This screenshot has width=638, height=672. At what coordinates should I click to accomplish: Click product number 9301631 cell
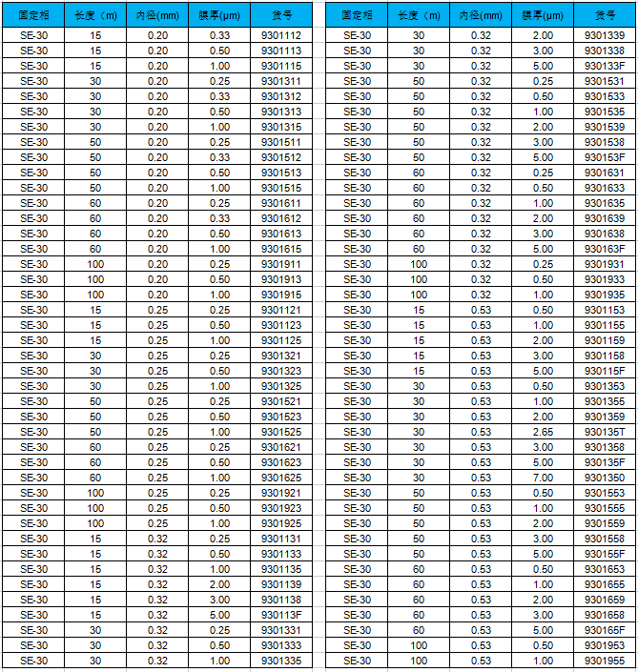(x=605, y=173)
